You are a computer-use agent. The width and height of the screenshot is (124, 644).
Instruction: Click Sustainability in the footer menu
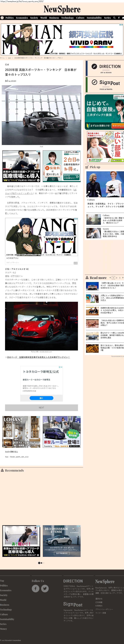[7, 619]
